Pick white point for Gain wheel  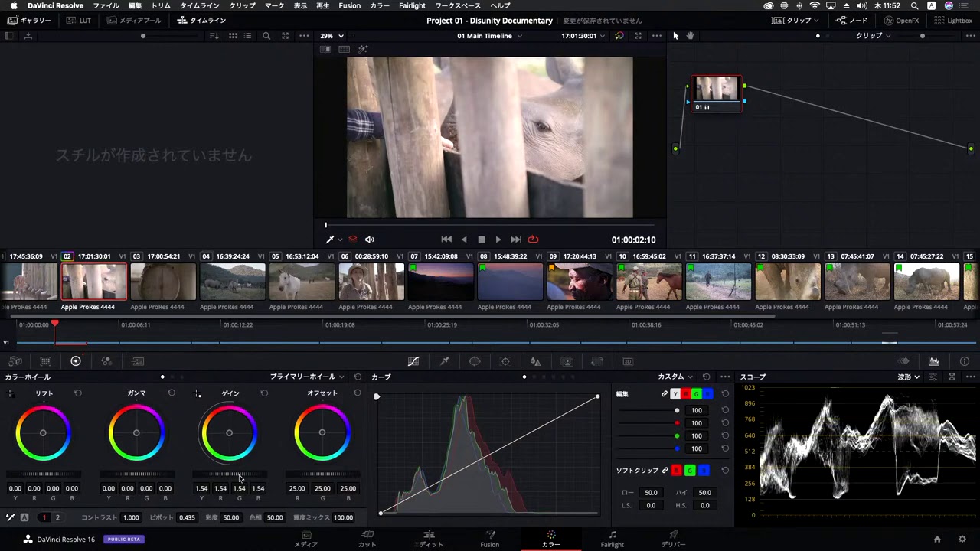tap(197, 393)
